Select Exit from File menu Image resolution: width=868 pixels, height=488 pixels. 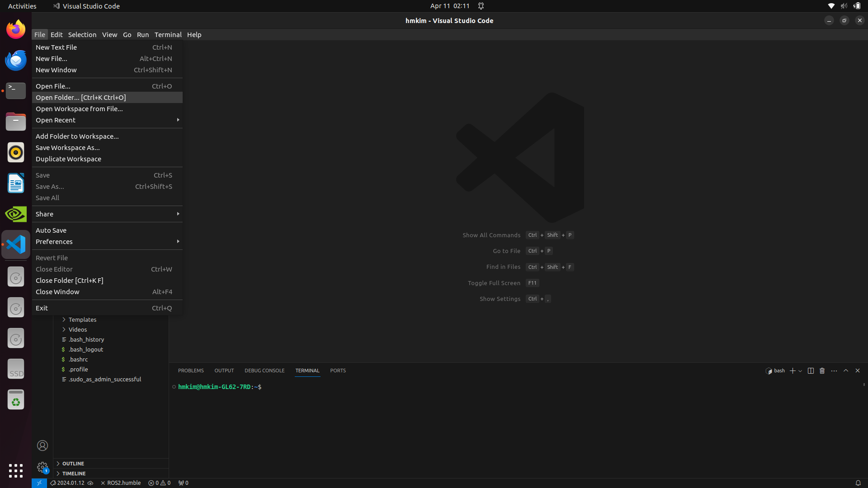click(107, 308)
